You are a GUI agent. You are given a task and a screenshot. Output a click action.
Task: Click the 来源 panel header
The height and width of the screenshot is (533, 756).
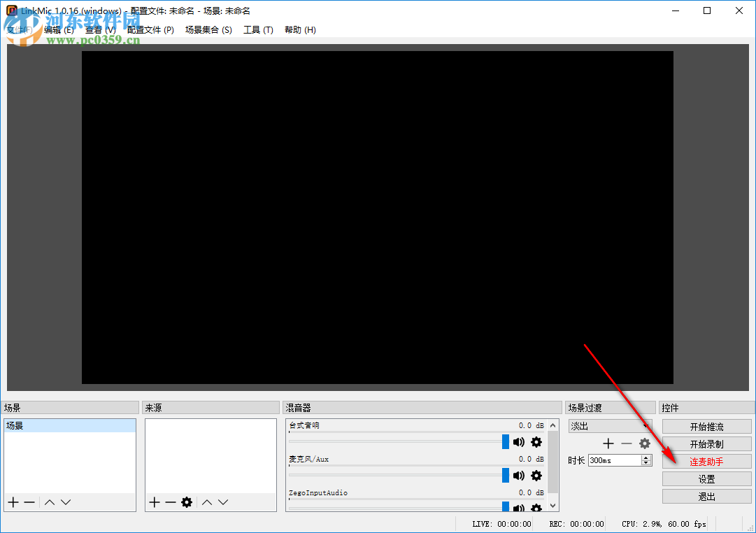(211, 408)
